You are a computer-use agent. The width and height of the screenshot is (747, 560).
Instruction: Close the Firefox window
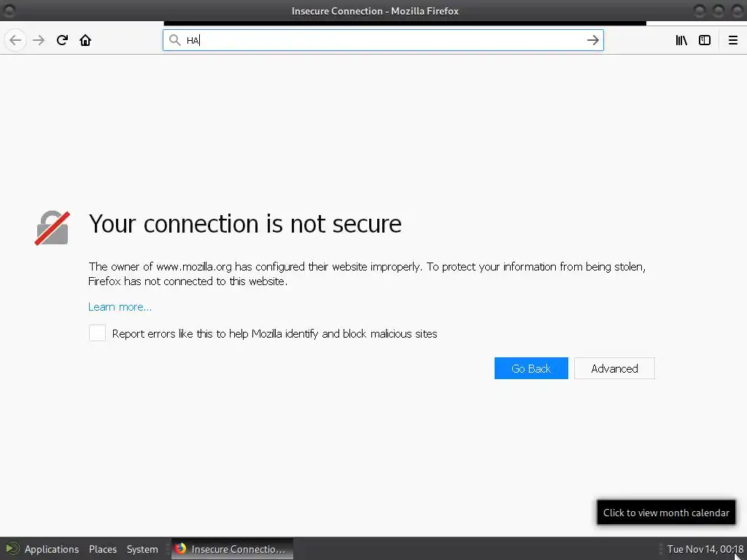pos(738,10)
